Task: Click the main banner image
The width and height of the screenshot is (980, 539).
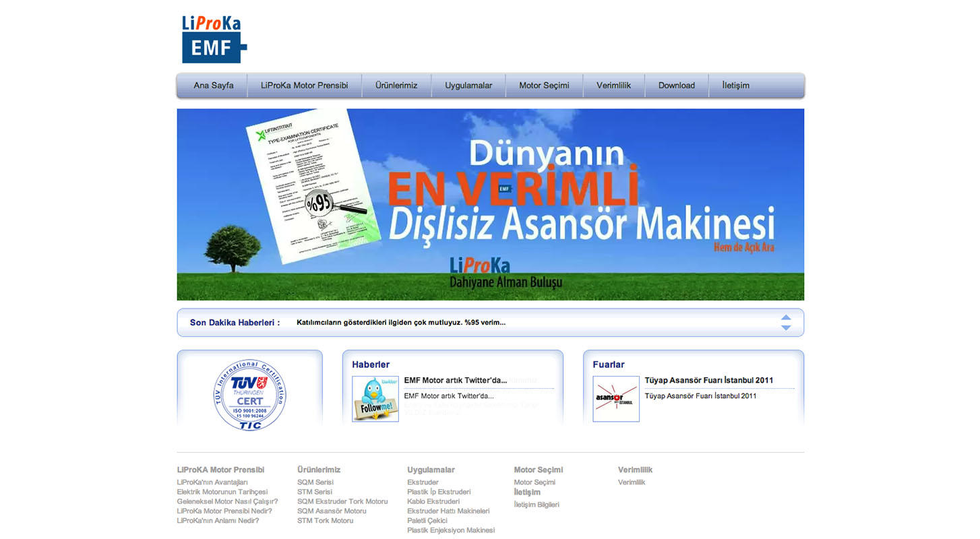Action: [x=490, y=204]
